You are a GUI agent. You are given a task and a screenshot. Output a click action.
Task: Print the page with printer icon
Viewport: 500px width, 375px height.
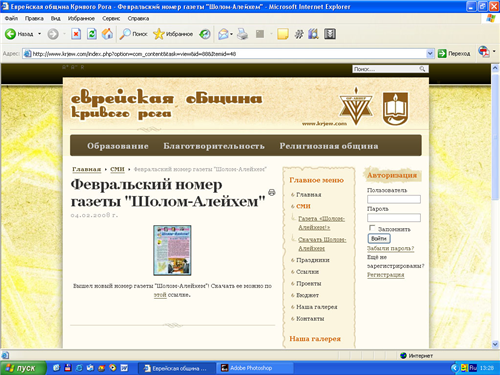(x=243, y=34)
